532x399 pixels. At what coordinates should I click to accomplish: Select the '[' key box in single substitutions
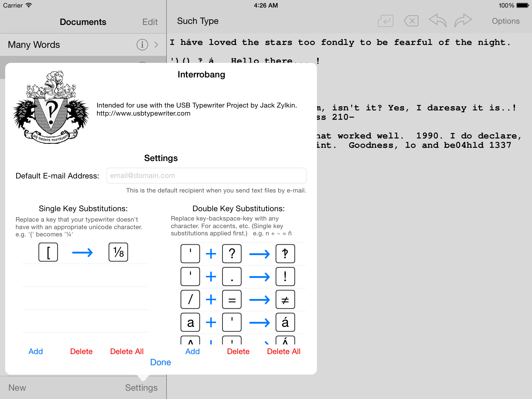[48, 252]
